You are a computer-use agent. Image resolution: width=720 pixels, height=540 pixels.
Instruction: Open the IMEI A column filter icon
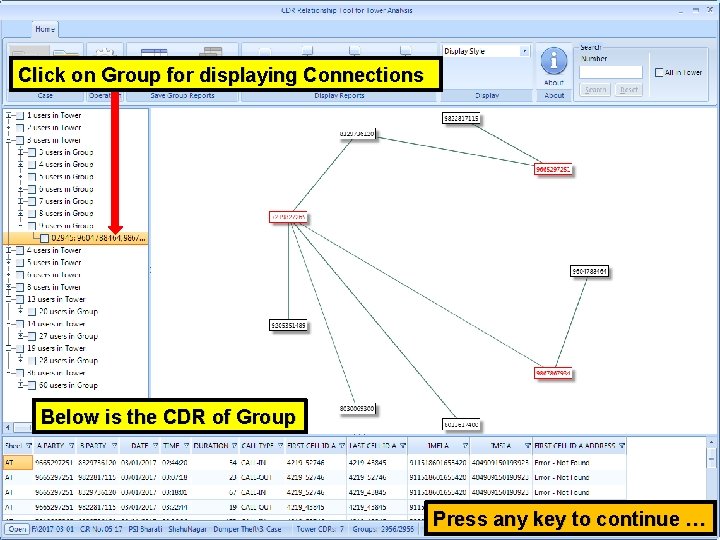(x=465, y=445)
